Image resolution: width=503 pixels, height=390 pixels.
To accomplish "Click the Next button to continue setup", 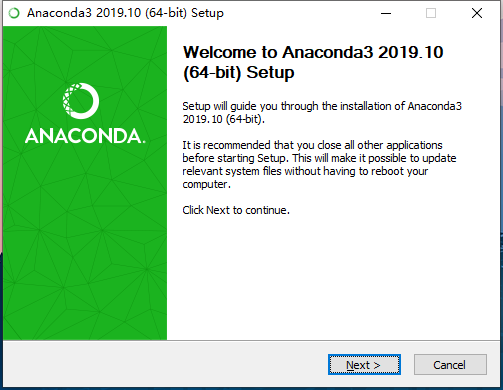I will click(x=364, y=365).
